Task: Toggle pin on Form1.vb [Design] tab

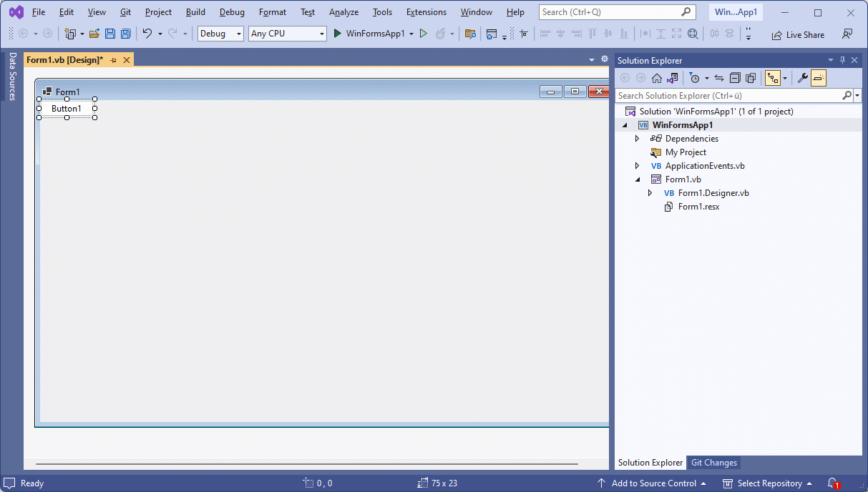Action: 114,60
